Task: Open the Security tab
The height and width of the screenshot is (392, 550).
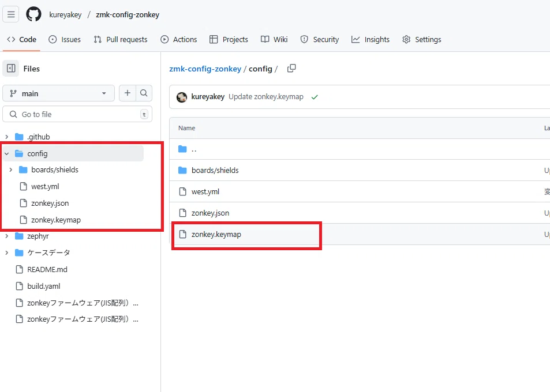Action: [320, 40]
